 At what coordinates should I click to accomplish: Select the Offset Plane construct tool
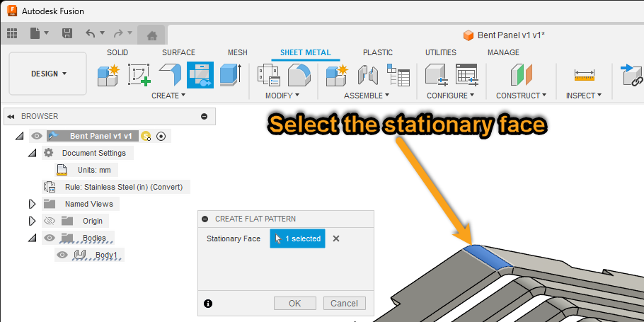(x=521, y=75)
